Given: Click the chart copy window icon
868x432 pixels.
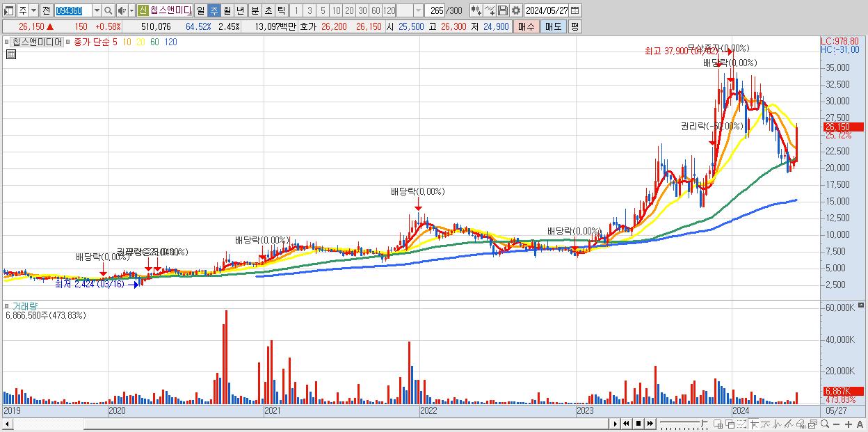Looking at the screenshot, I should pyautogui.click(x=813, y=424).
